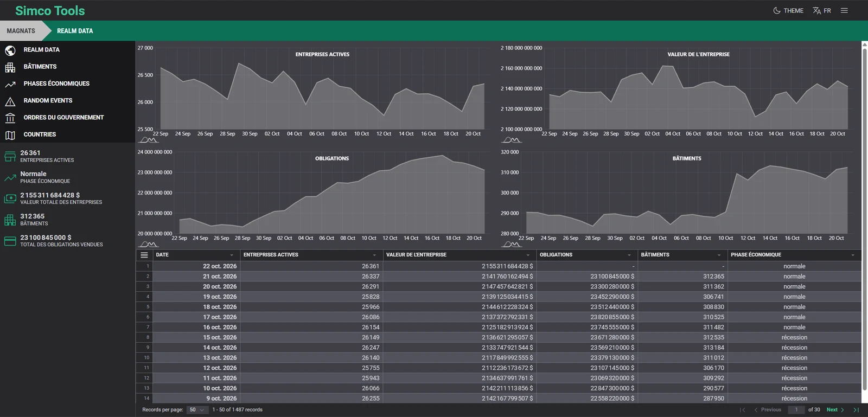Click the map icon for Countries
Viewport: 868px width, 417px height.
10,135
